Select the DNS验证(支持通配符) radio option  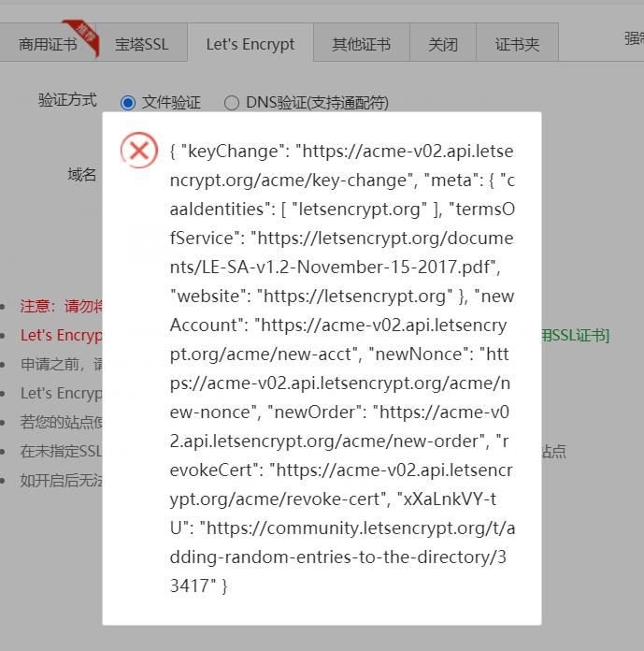232,103
